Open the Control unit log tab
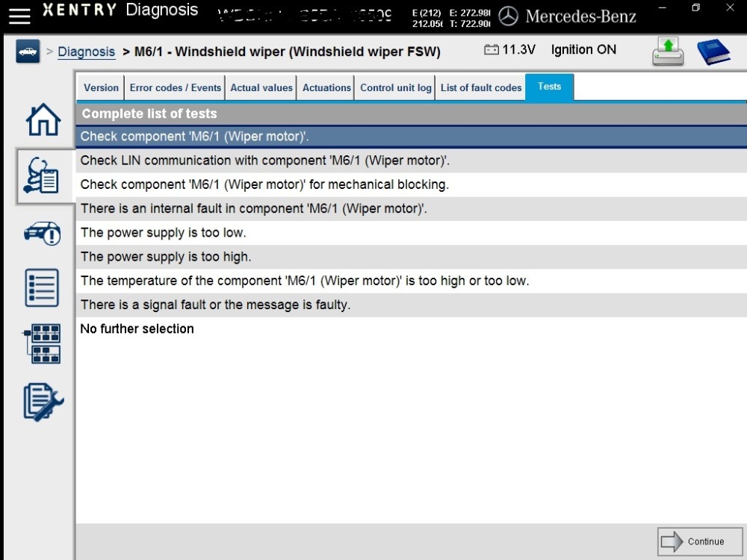Viewport: 747px width, 560px height. (x=395, y=87)
